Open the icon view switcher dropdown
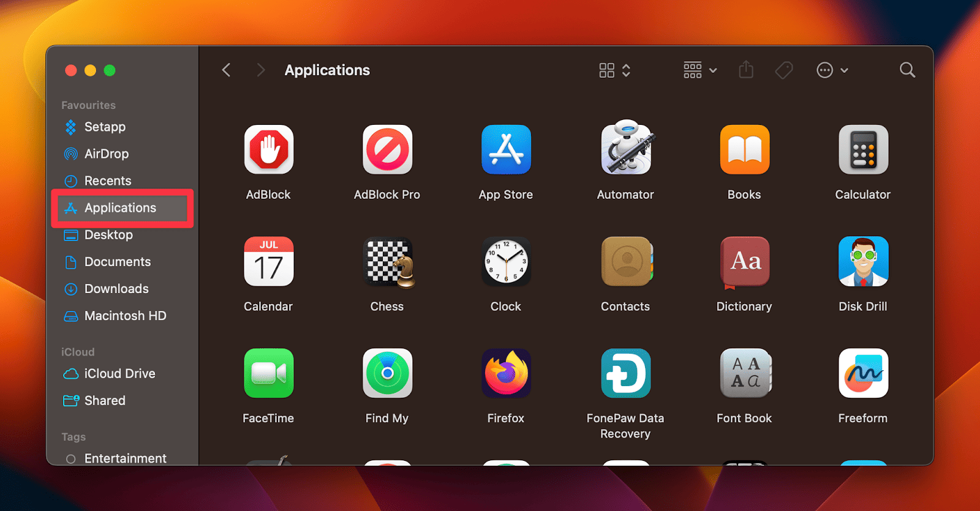This screenshot has width=980, height=511. coord(614,70)
